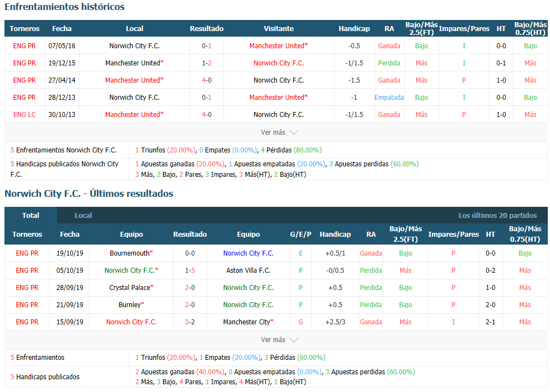Screen dimensions: 550x392
Task: Open 'Los últimos 20 partidos' selector
Action: pyautogui.click(x=497, y=215)
